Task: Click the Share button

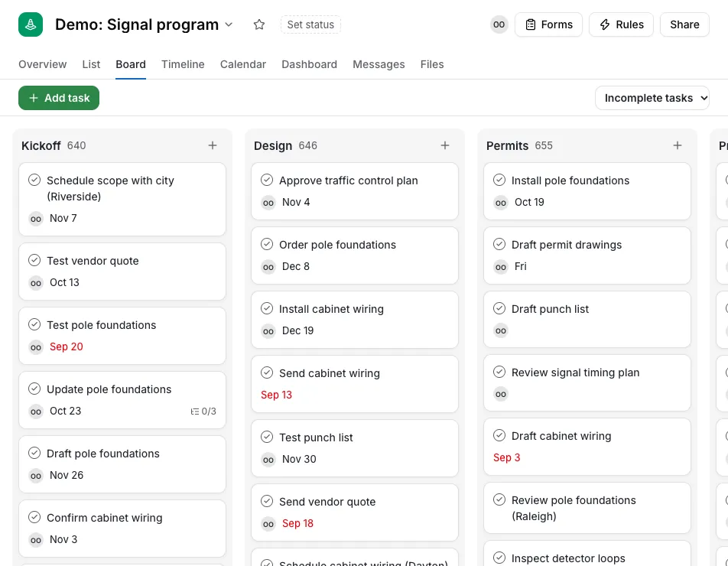Action: click(684, 24)
